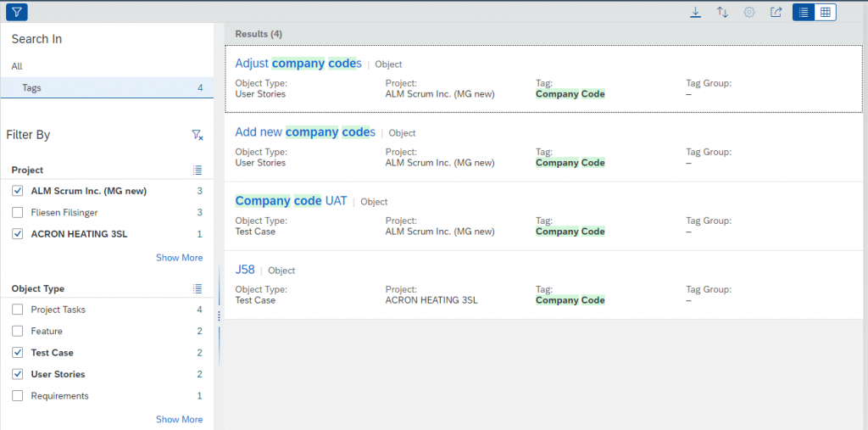Open the settings gear icon
Image resolution: width=868 pixels, height=430 pixels.
tap(749, 12)
